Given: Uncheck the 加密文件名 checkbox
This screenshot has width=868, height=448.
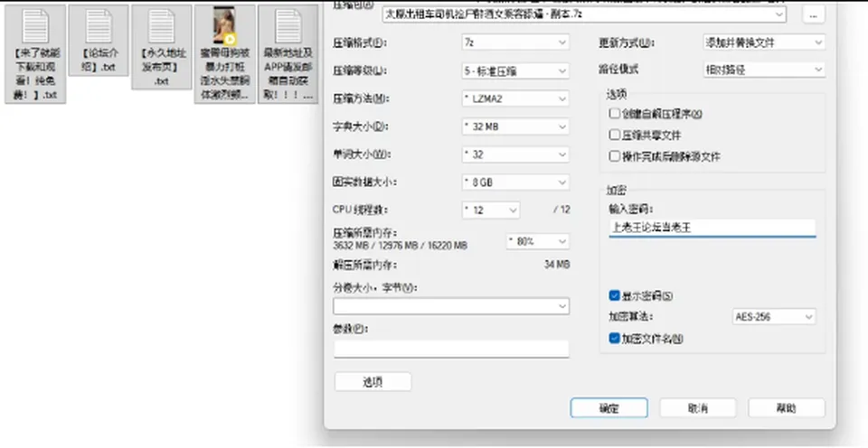Looking at the screenshot, I should tap(614, 338).
